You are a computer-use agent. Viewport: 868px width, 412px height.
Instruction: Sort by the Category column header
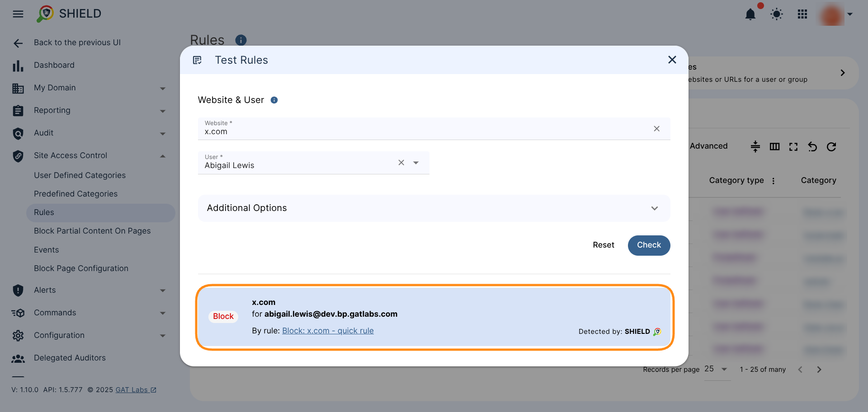click(x=818, y=180)
